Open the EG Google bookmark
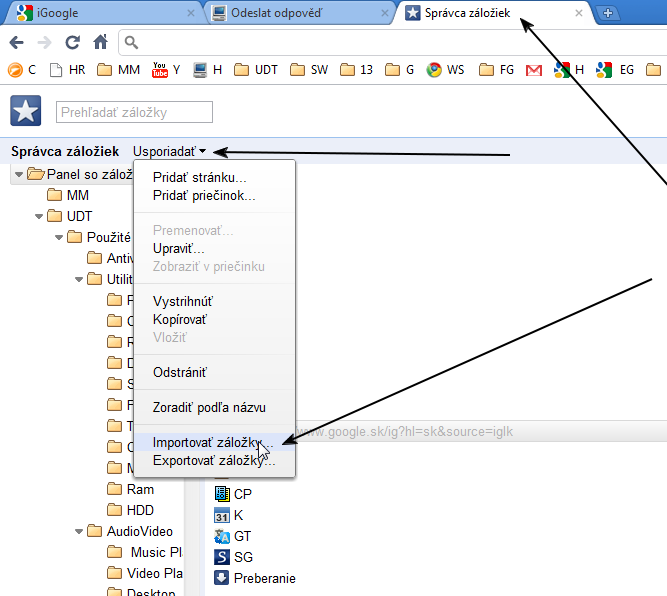The height and width of the screenshot is (596, 667). (615, 70)
